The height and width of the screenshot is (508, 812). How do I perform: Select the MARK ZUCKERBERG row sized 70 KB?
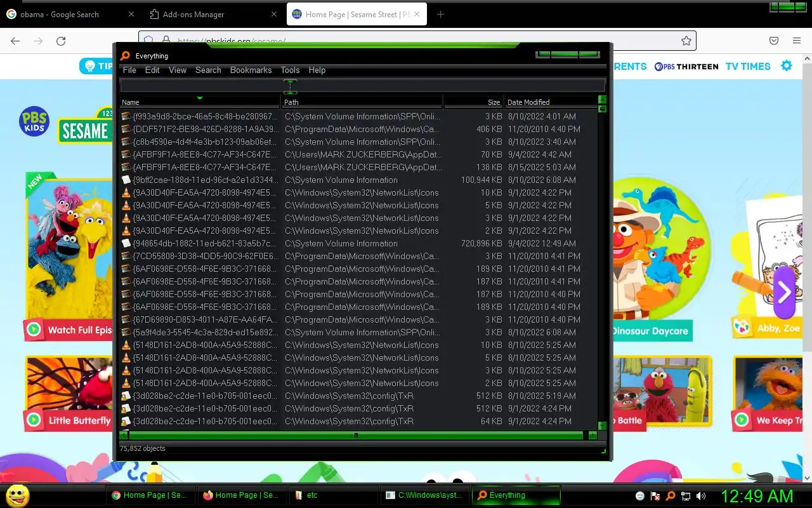(x=358, y=154)
